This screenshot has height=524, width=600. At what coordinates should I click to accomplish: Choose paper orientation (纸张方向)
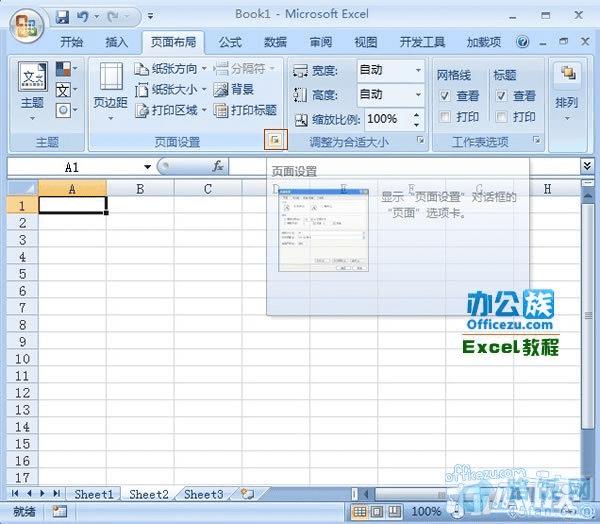coord(171,69)
